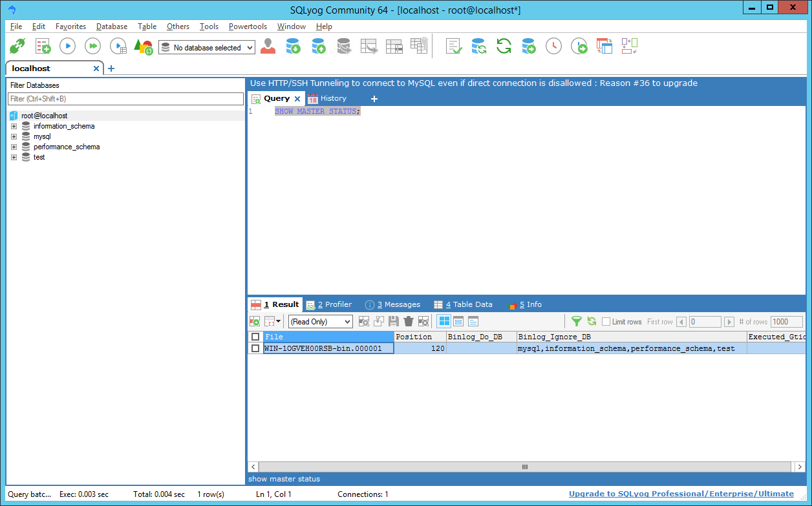Click the insert new row icon
812x506 pixels.
pos(364,321)
